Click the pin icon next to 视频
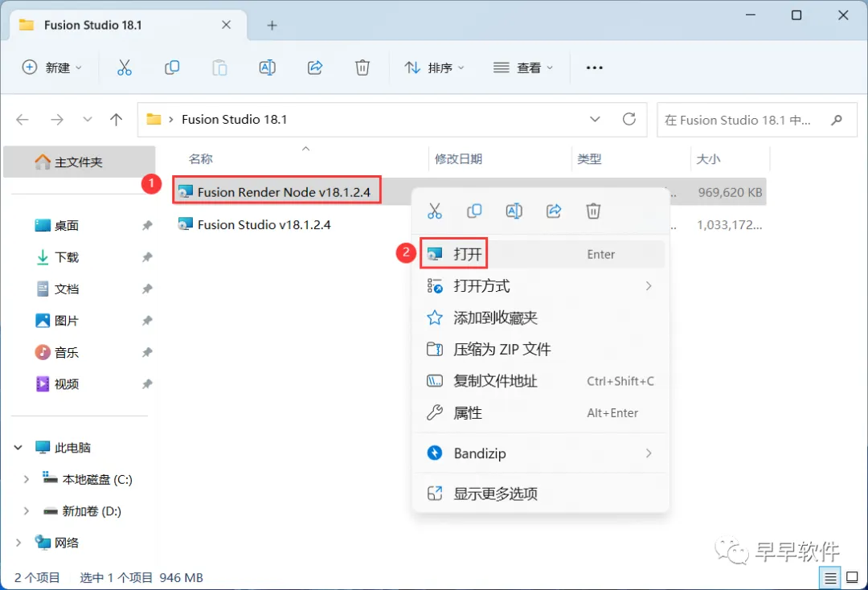 [x=147, y=384]
